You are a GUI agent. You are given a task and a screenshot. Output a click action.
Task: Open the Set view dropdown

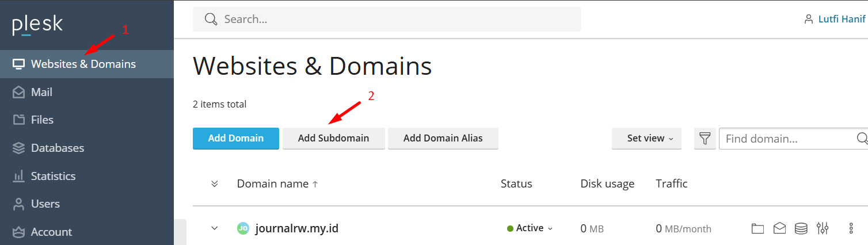pos(646,139)
